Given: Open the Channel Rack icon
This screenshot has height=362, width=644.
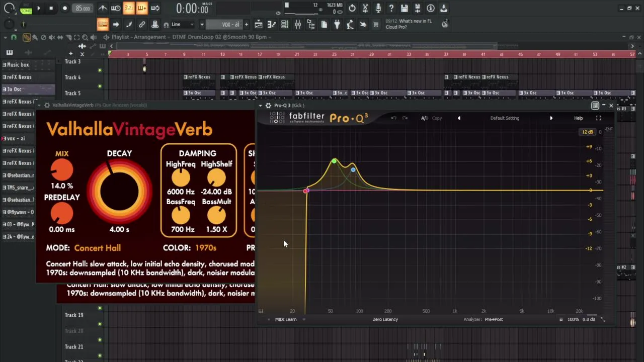Looking at the screenshot, I should 284,24.
